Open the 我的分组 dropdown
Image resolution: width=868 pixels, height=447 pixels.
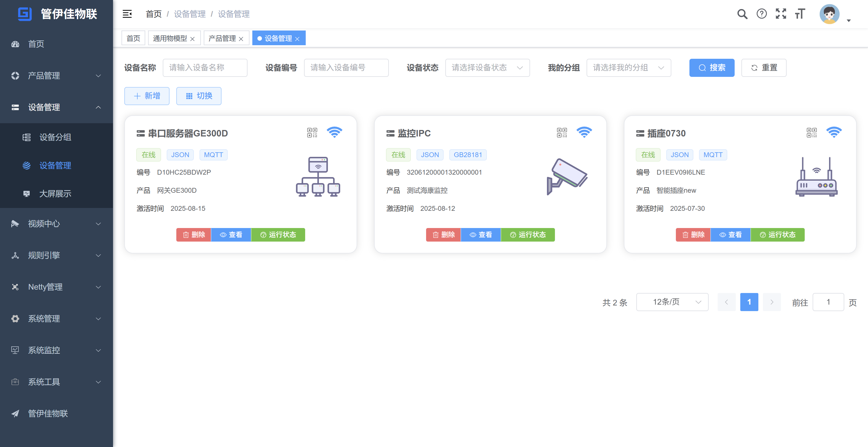[628, 68]
